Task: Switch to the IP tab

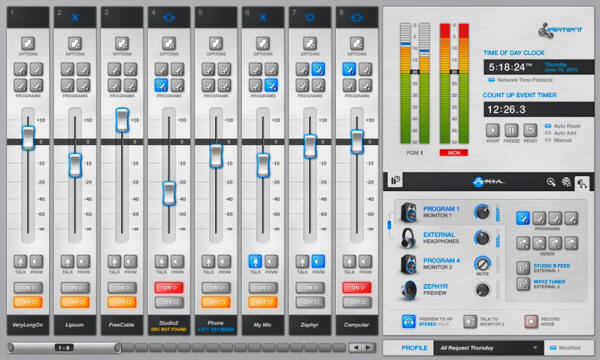Action: click(x=395, y=180)
